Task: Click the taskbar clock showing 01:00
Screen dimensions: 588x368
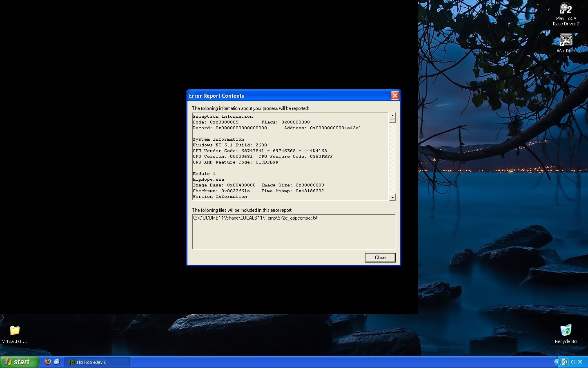Action: (577, 362)
